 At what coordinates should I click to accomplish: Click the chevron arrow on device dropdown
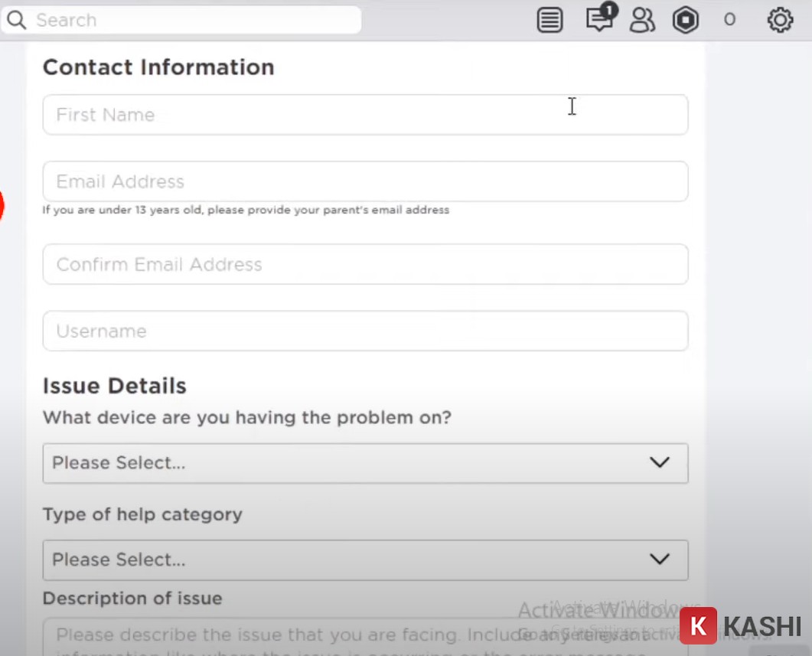tap(659, 463)
